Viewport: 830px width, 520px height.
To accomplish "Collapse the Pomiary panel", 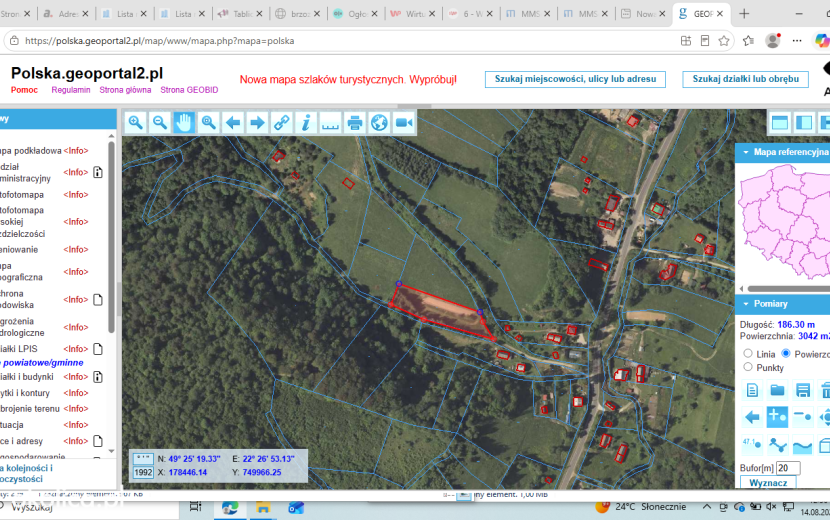I will [x=746, y=304].
